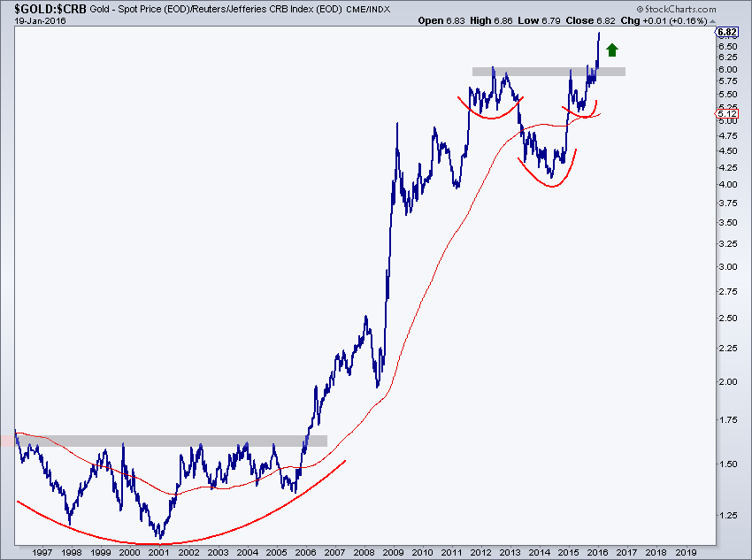Click the 2.75 price axis label
Viewport: 752px width, 560px height.
point(728,292)
